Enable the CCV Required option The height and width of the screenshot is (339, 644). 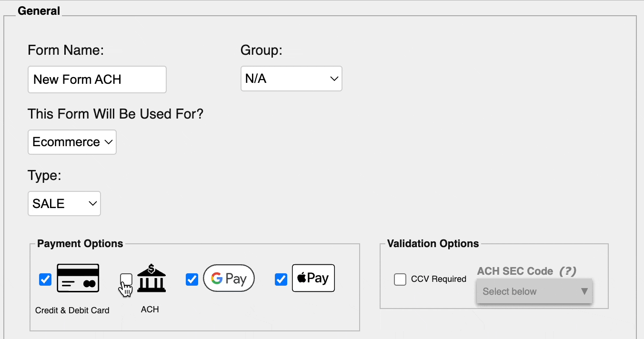pyautogui.click(x=400, y=279)
